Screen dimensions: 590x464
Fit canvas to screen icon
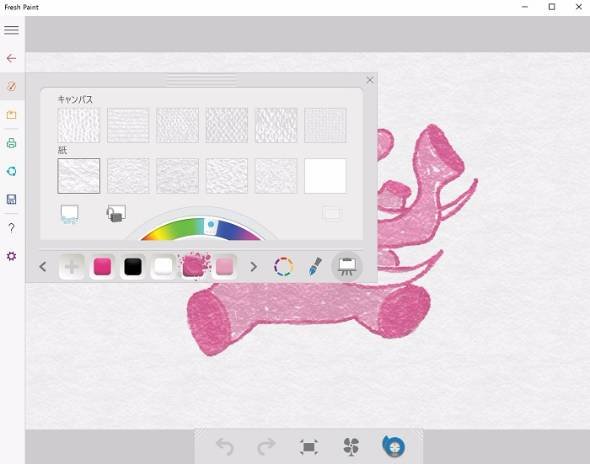click(309, 447)
